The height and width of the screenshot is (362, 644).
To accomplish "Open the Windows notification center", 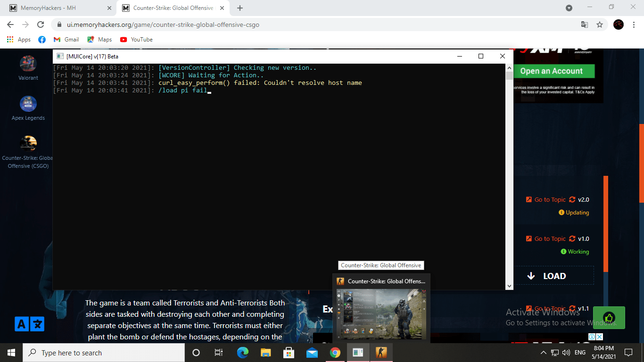I will [628, 353].
